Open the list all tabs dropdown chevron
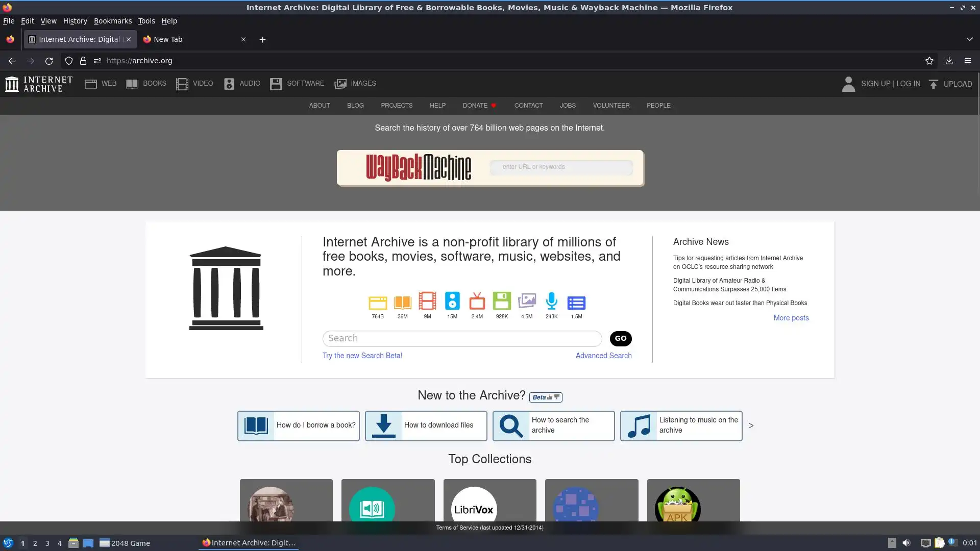This screenshot has height=551, width=980. tap(969, 39)
